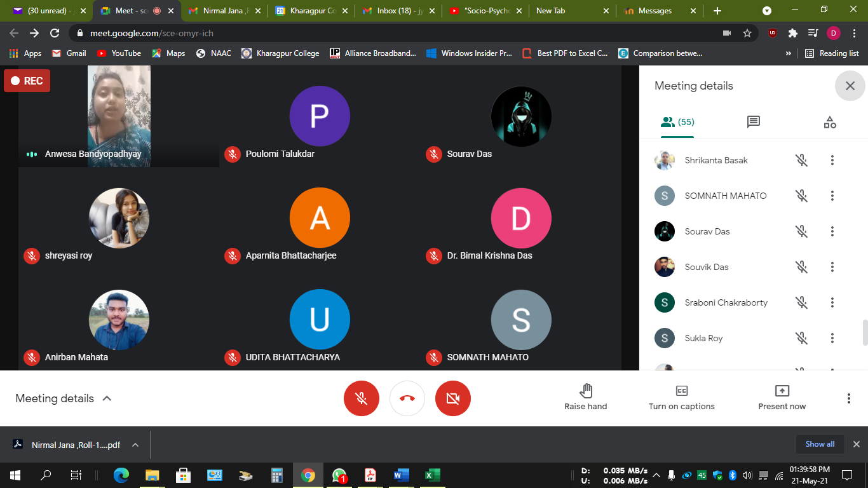Select Anwesa Bandyopadhyay's video tile

(x=119, y=116)
